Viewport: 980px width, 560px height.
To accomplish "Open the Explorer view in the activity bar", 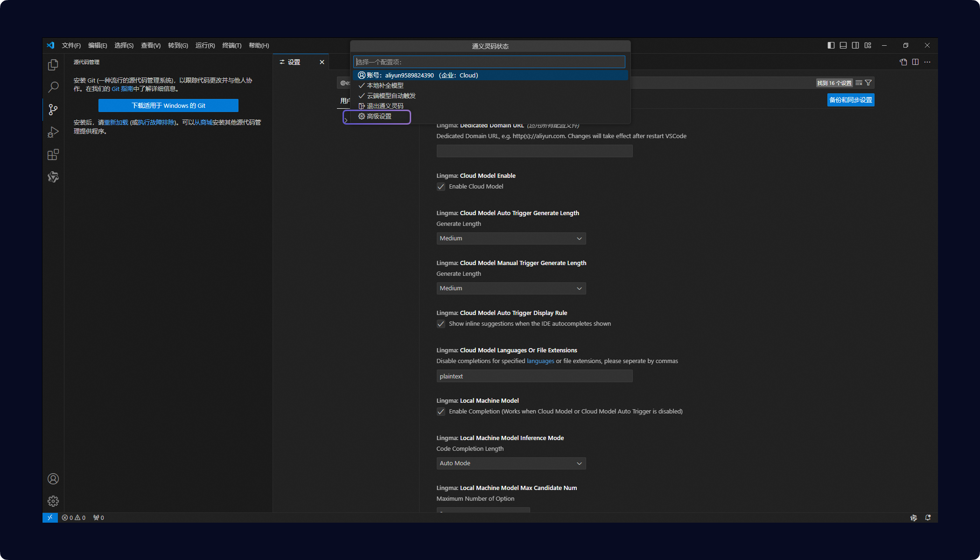I will [x=53, y=64].
